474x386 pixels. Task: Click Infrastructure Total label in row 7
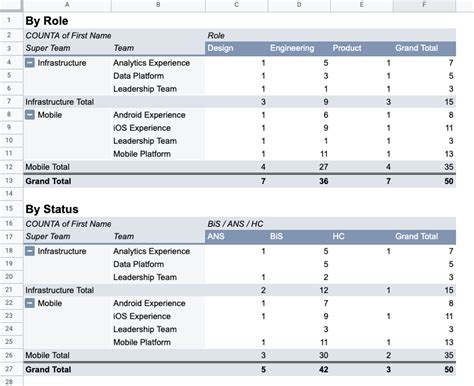coord(60,102)
